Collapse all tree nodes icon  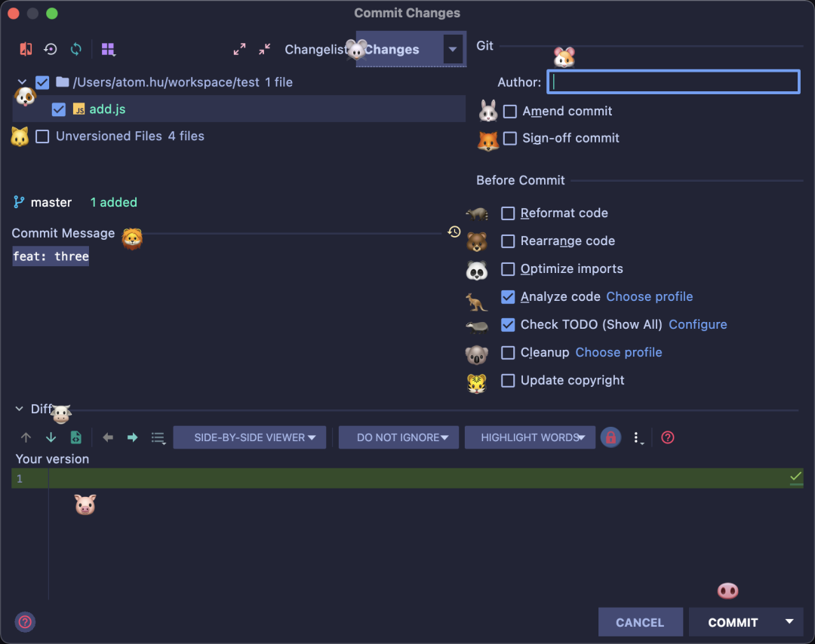(265, 49)
